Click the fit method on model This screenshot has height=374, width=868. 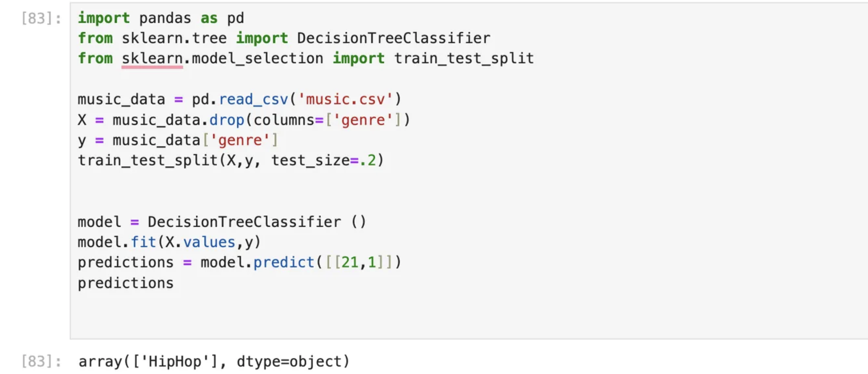143,242
